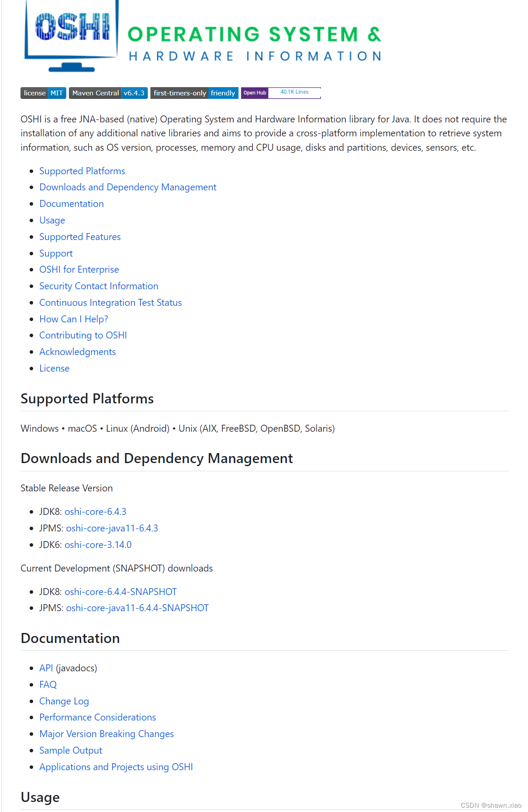Open Major Version Breaking Changes link
The image size is (528, 812).
pos(106,734)
